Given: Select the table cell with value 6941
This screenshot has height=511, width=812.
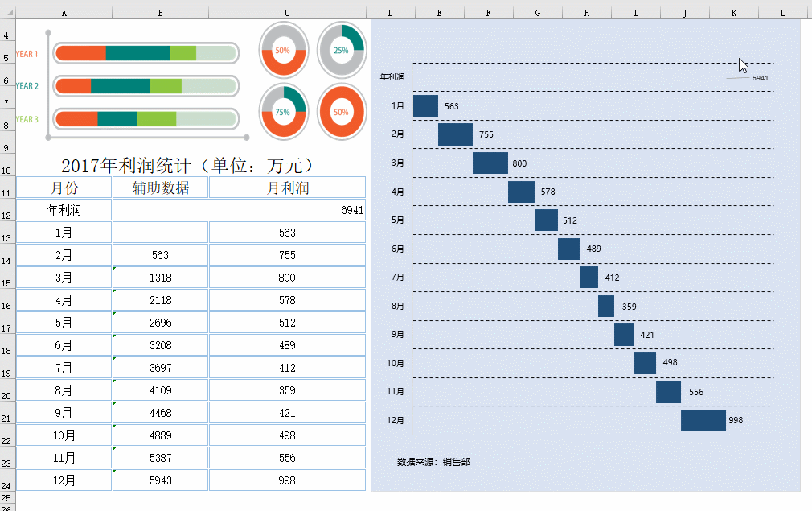Looking at the screenshot, I should coord(240,210).
